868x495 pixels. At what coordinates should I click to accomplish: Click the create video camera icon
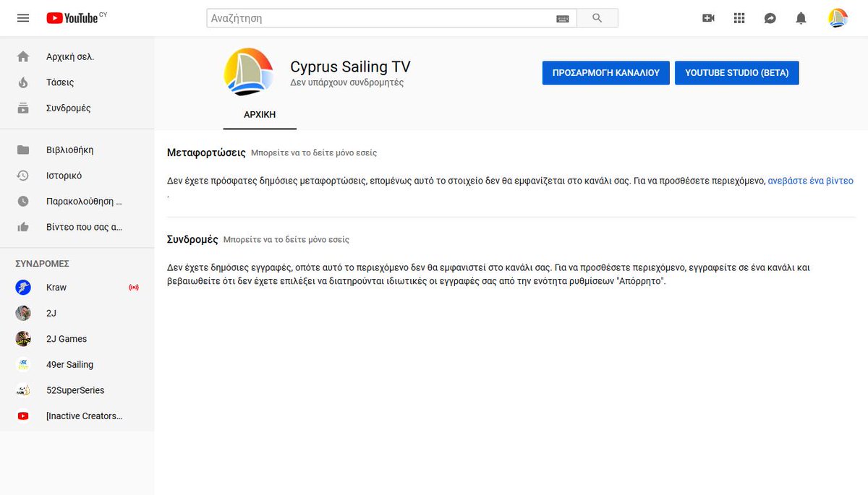(708, 18)
